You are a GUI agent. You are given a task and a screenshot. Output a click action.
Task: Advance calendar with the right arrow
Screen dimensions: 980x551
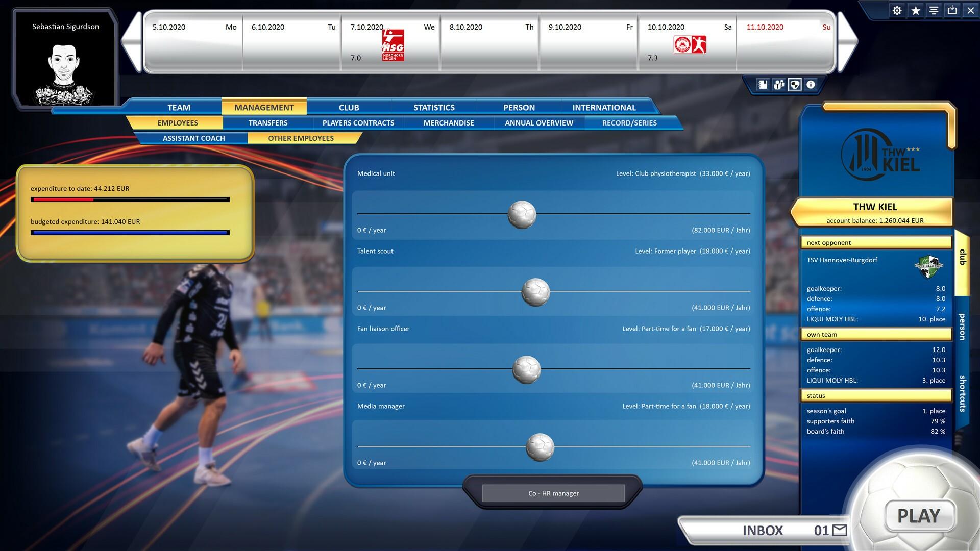coord(847,42)
